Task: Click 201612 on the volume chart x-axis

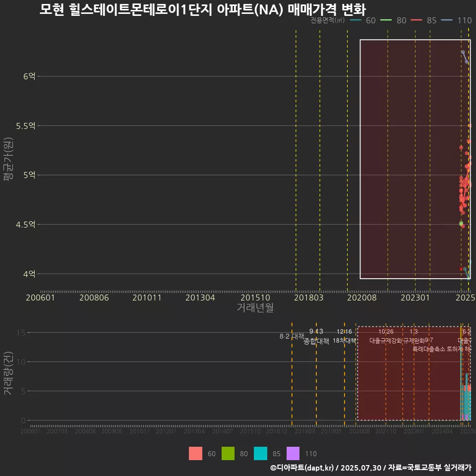Action: [277, 431]
